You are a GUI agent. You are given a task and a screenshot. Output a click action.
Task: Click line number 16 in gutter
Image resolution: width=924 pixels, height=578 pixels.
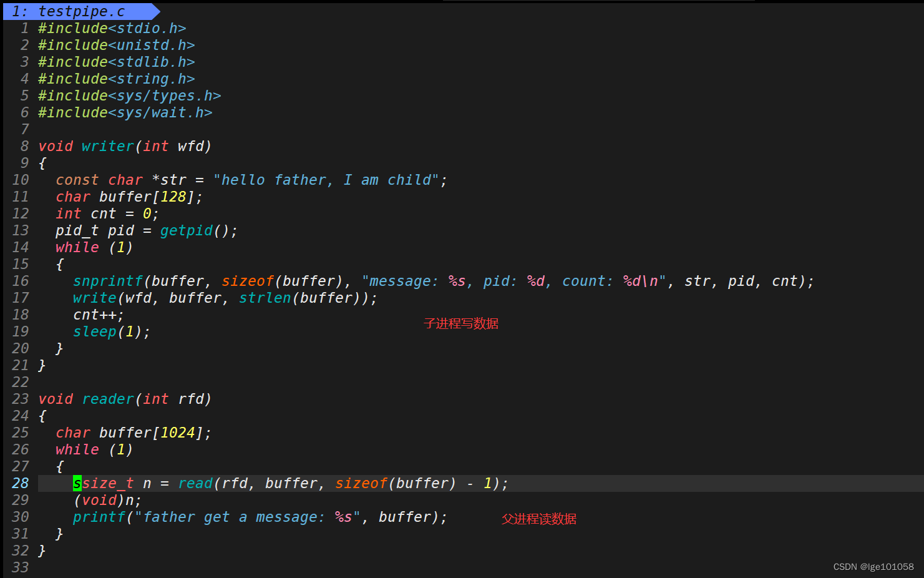[x=21, y=282]
